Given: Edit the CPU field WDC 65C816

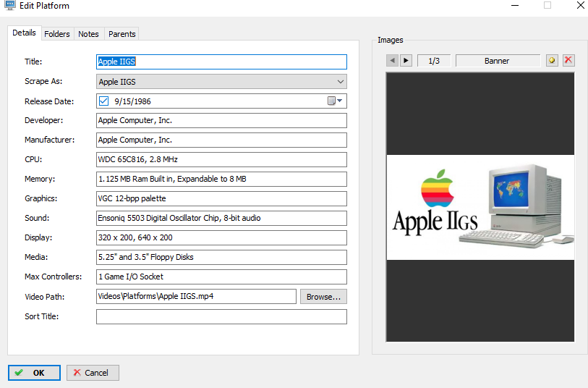Looking at the screenshot, I should 221,159.
